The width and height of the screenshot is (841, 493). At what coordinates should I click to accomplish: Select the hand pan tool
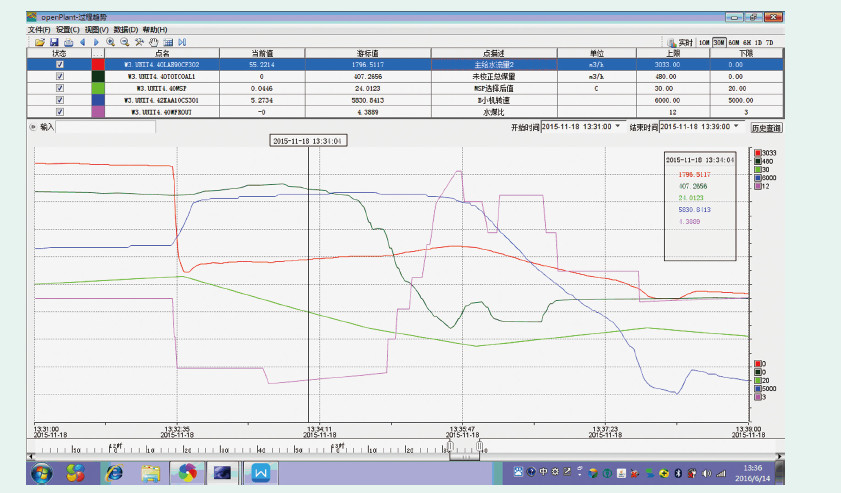pyautogui.click(x=153, y=42)
